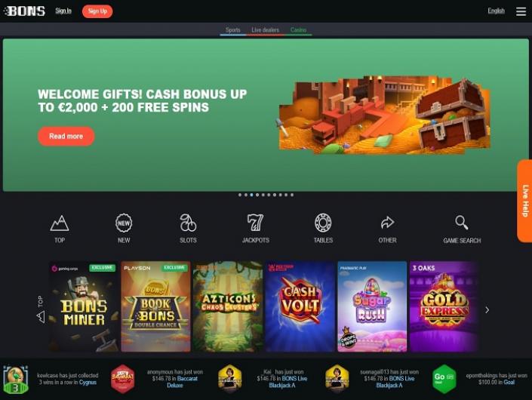Viewport: 532px width, 400px height.
Task: Open the TOP games mountain icon
Action: 60,223
